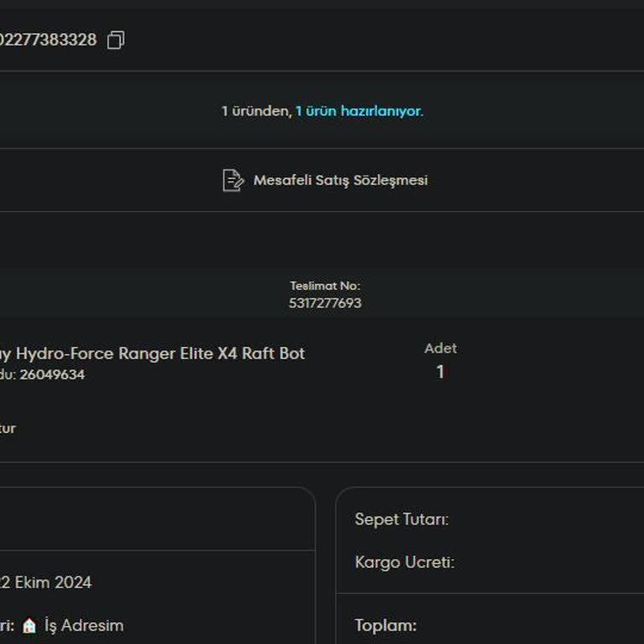Click the document icon beside Mesafeli Satış Sözleşmesi
Screen dimensions: 644x644
(x=232, y=180)
